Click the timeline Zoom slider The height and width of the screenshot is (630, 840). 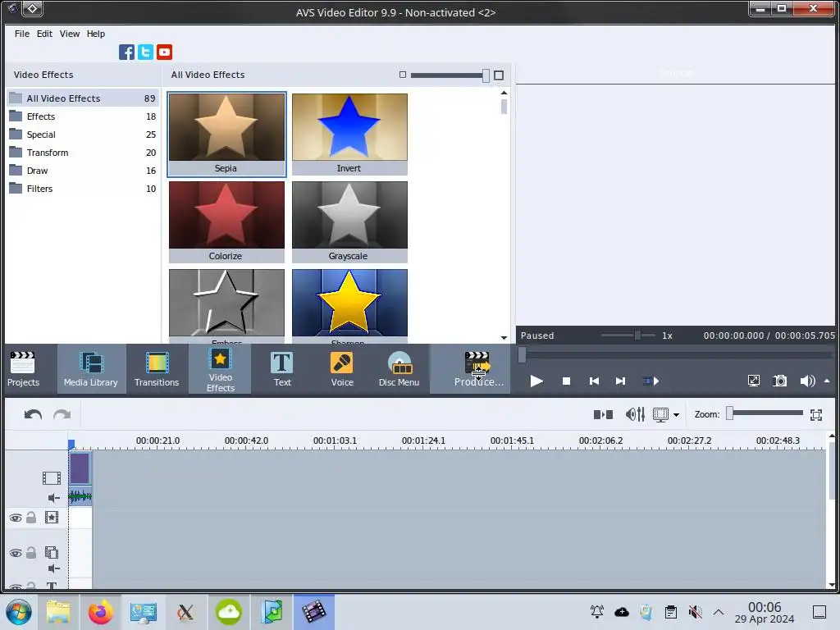765,413
